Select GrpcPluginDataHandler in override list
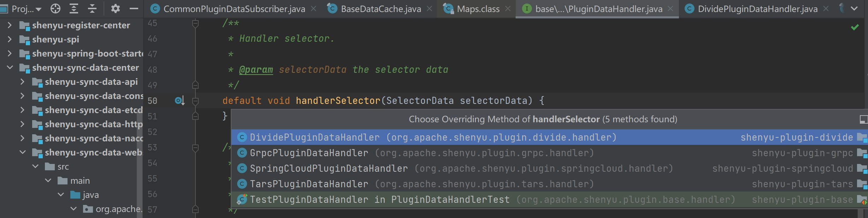The width and height of the screenshot is (868, 218). pyautogui.click(x=309, y=153)
